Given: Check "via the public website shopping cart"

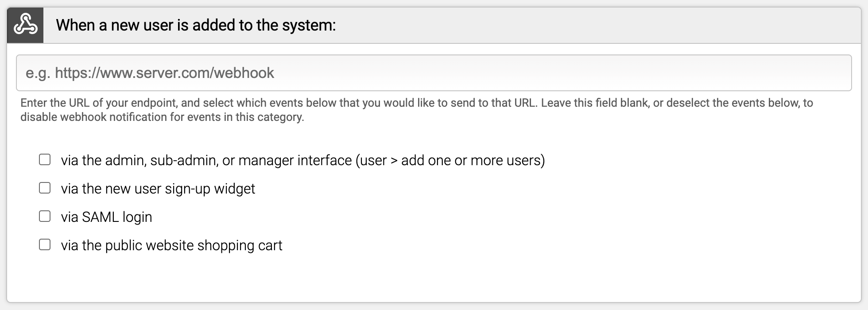Looking at the screenshot, I should [44, 244].
